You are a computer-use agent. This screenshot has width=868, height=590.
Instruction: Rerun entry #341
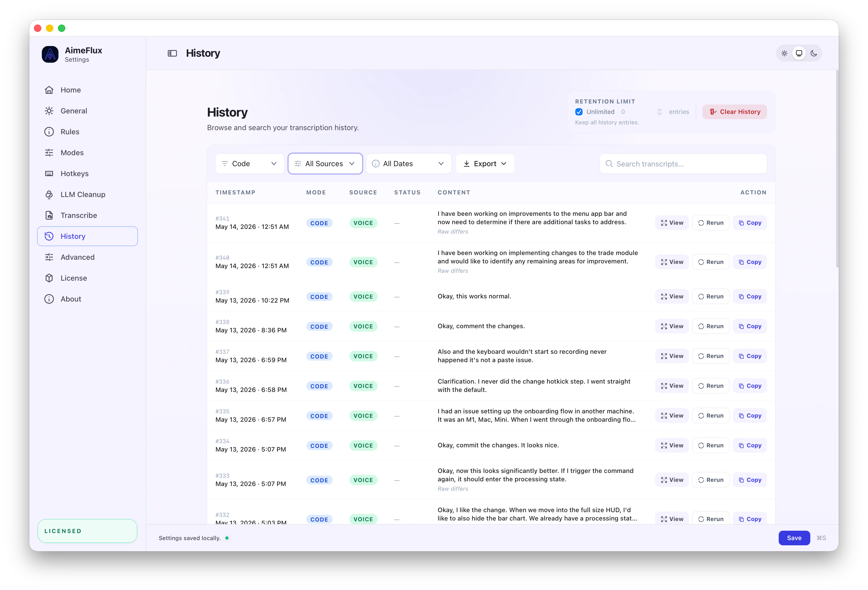(711, 223)
